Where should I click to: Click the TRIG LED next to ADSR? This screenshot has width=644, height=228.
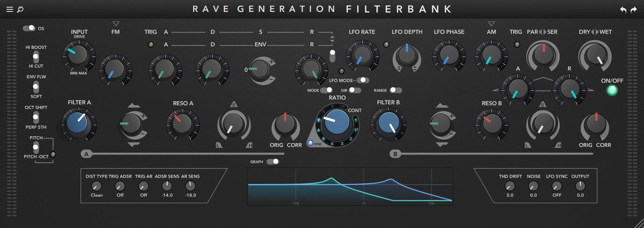click(151, 45)
